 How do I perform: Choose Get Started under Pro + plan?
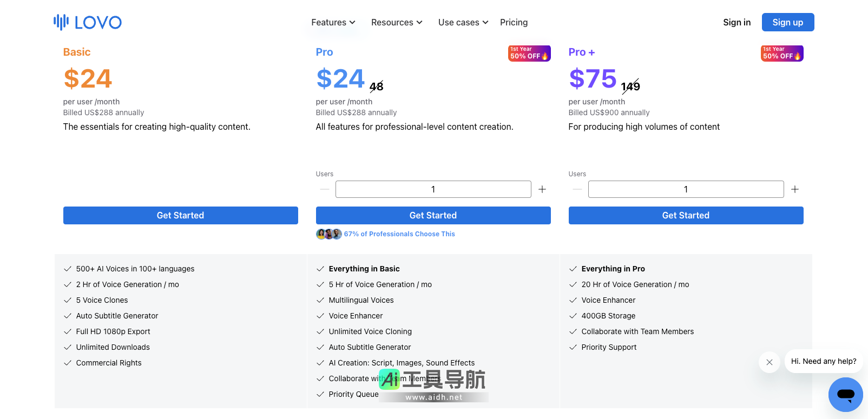(686, 215)
